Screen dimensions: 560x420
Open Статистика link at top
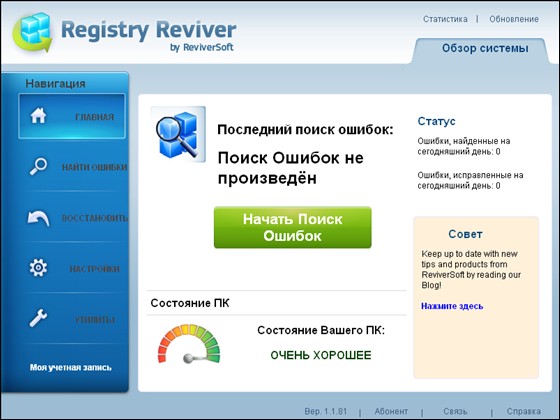coord(445,19)
